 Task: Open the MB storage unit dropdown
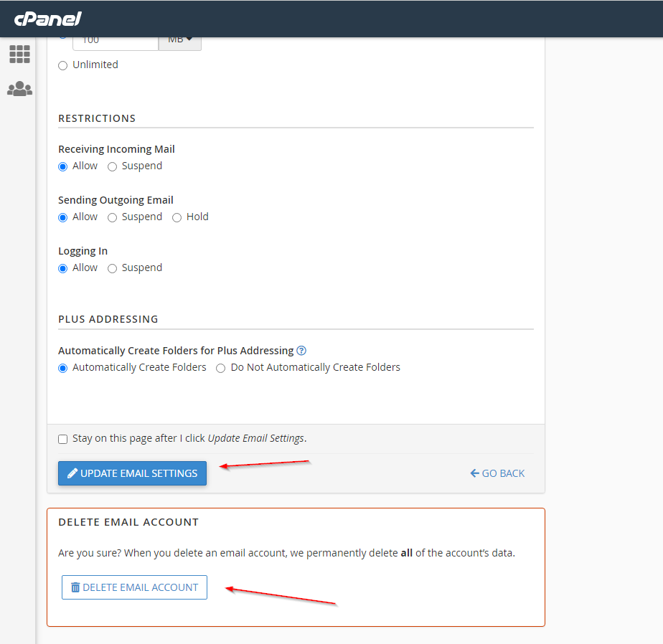[180, 40]
